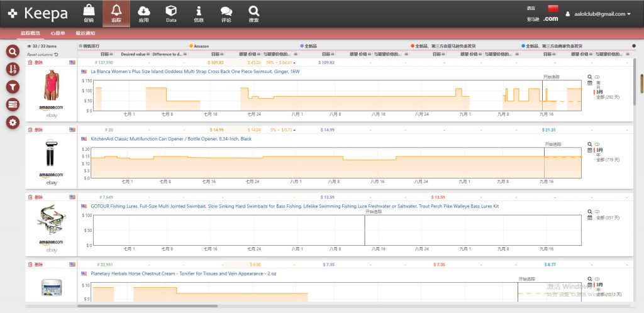This screenshot has height=313, width=644.
Task: Click the list layout sidebar icon
Action: [11, 104]
